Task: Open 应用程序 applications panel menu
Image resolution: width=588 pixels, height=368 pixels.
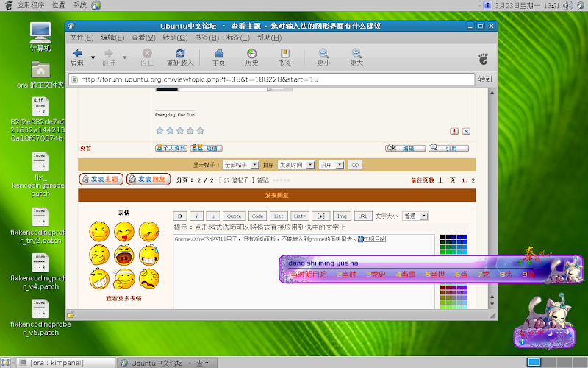Action: pyautogui.click(x=30, y=5)
